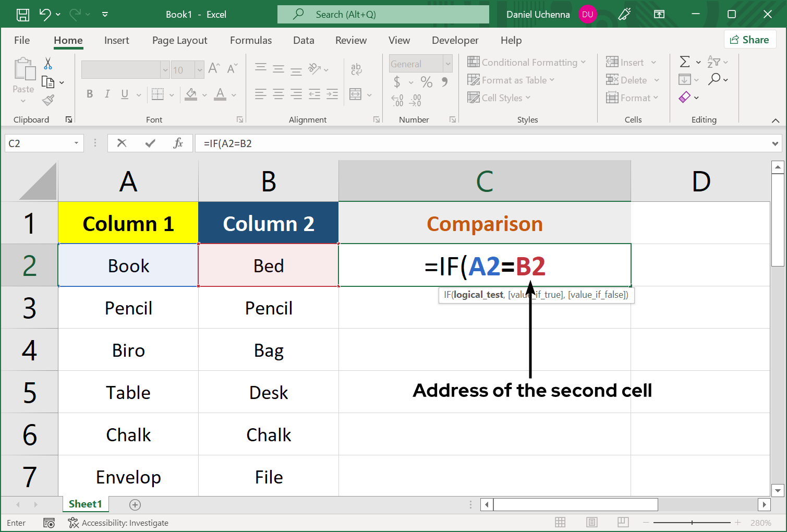Click inside the formula bar
Screen dimensions: 787x532
click(365, 143)
